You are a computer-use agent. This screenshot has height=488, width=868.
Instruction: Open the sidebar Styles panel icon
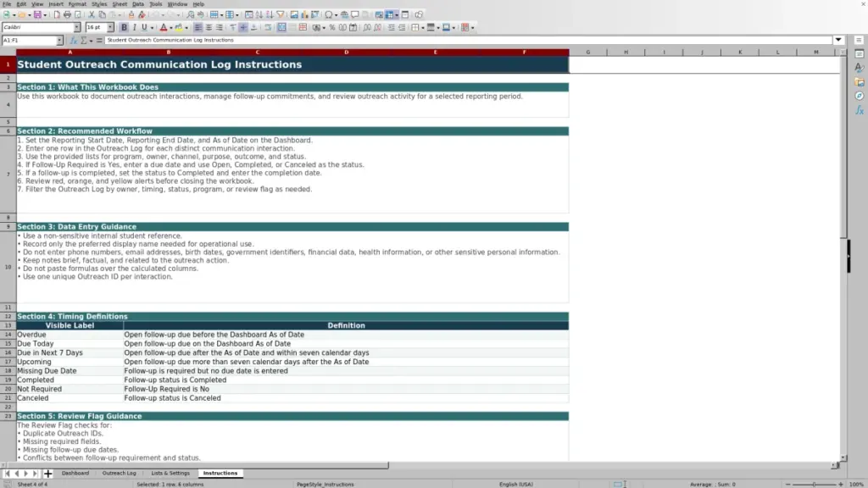[860, 68]
